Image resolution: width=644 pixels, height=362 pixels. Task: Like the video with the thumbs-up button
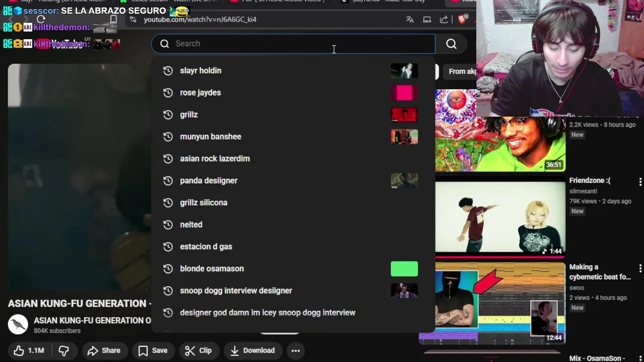(29, 350)
